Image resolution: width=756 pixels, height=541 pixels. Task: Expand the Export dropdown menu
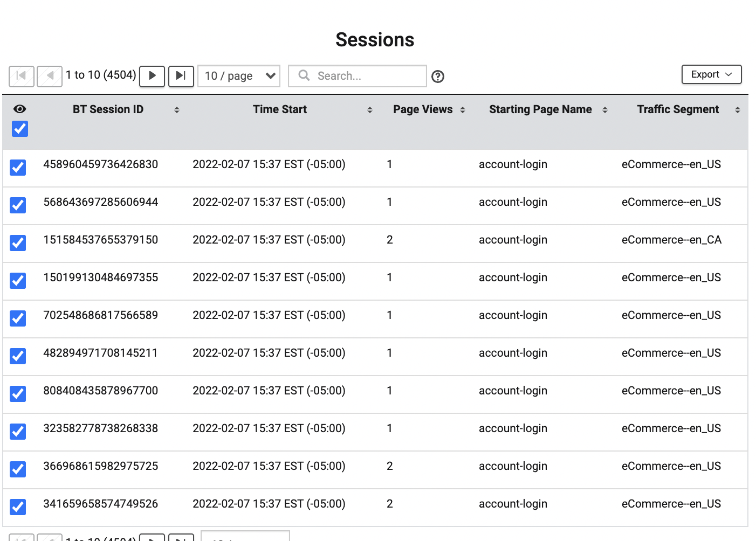711,74
